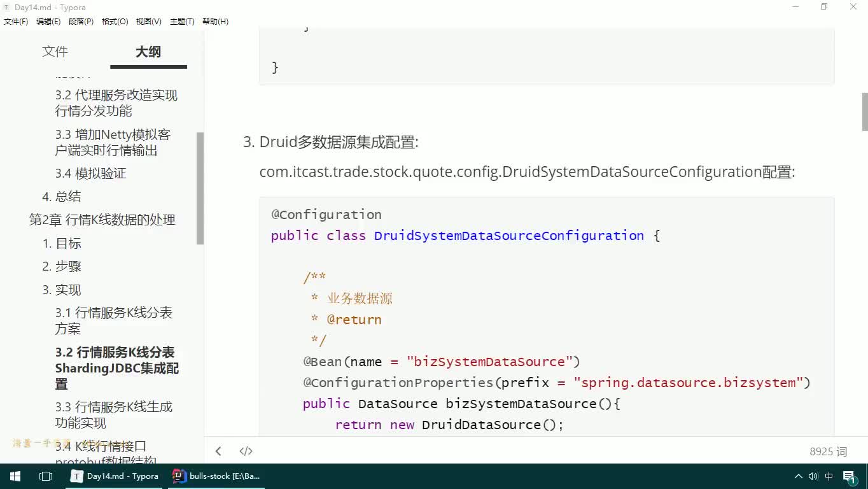Open the notification center icon
868x489 pixels.
(x=850, y=476)
